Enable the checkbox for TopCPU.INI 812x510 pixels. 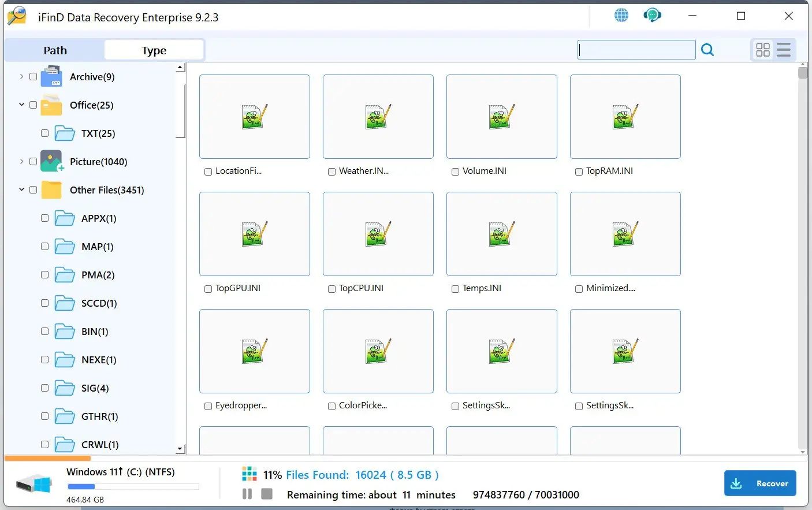pyautogui.click(x=331, y=288)
